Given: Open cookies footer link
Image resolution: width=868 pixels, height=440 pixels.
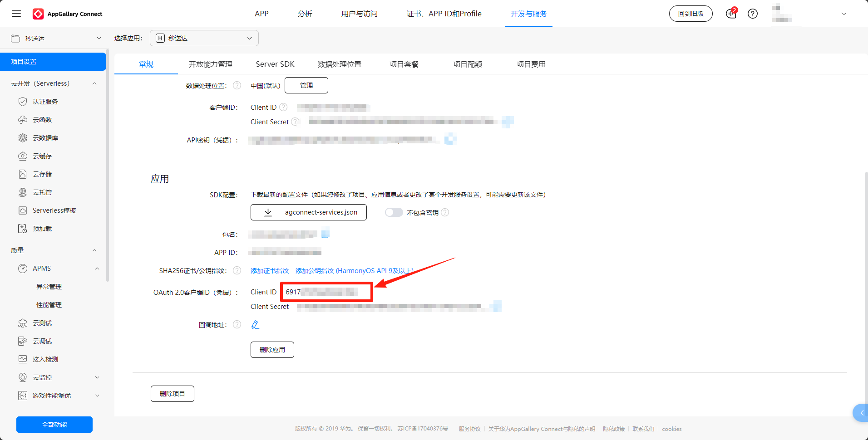Looking at the screenshot, I should point(672,429).
